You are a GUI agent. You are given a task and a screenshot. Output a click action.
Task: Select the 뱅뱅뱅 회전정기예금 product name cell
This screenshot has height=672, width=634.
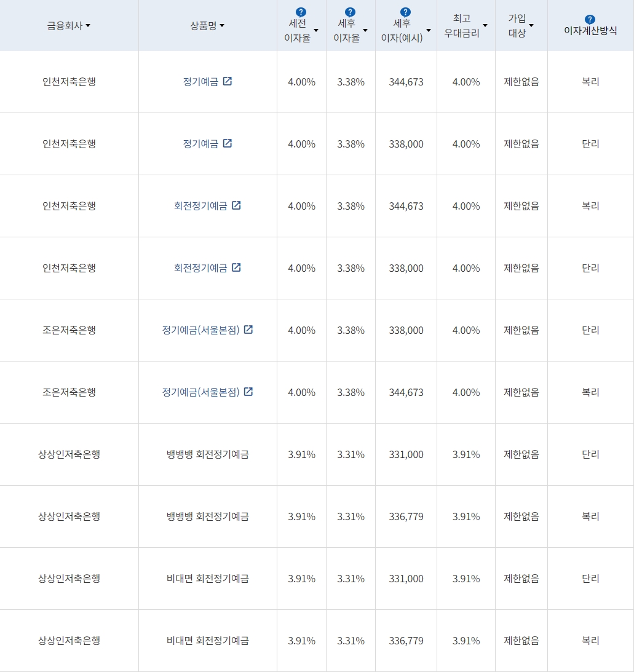[x=207, y=454]
